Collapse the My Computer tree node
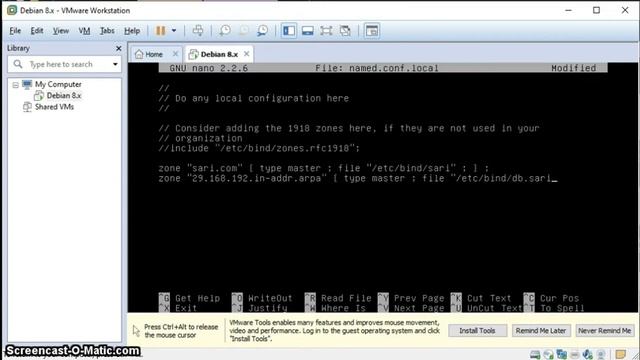This screenshot has width=640, height=360. coord(15,85)
